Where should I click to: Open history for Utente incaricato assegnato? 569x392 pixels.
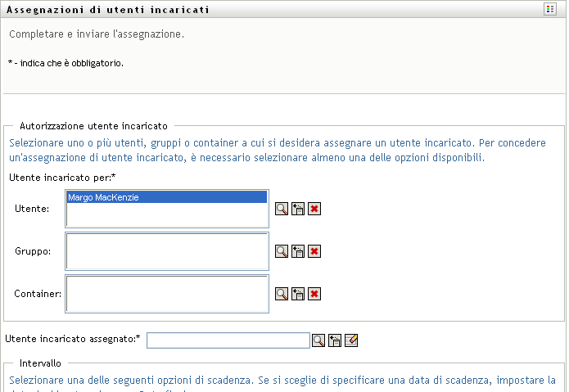click(x=335, y=340)
